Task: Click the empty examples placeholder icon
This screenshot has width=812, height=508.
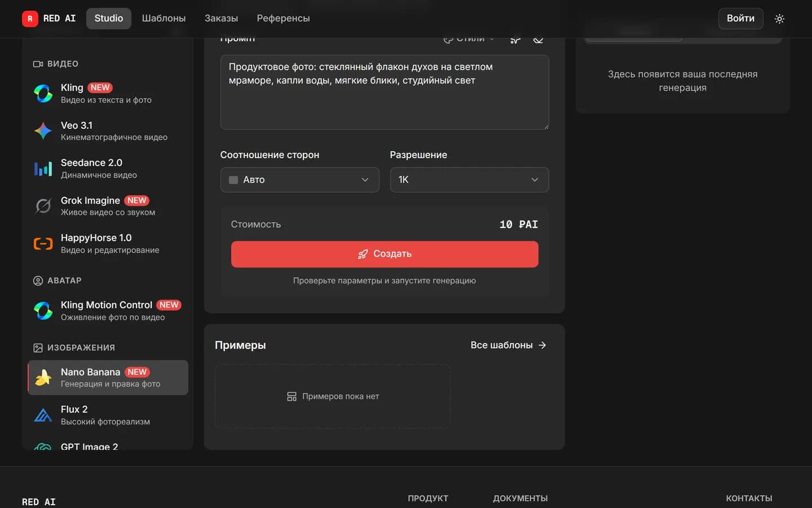Action: tap(292, 396)
